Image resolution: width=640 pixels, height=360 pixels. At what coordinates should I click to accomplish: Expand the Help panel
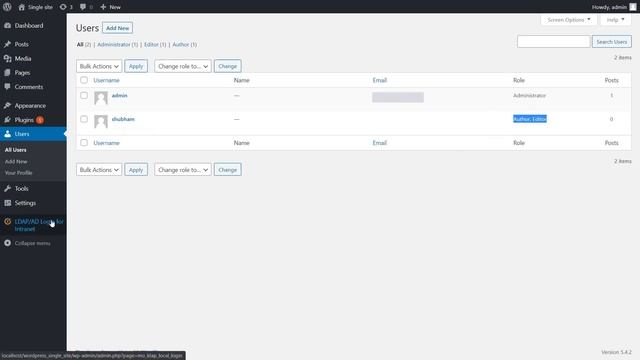tap(615, 20)
